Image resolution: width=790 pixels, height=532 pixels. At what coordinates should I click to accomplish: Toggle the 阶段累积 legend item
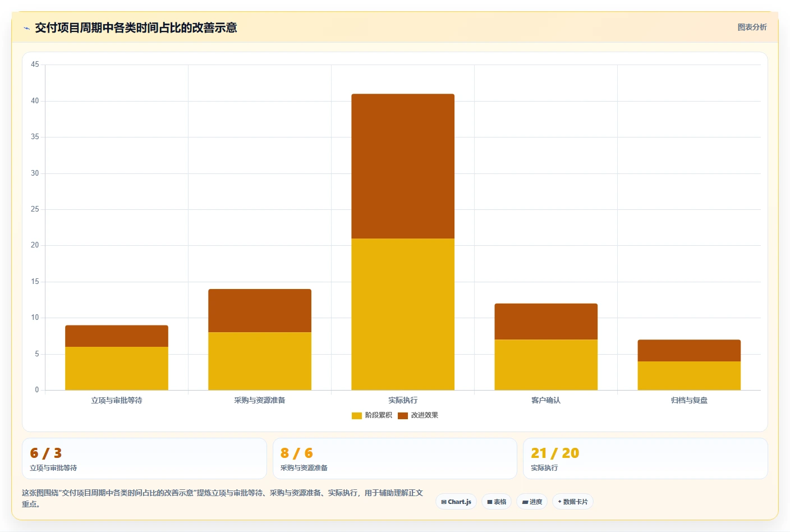(372, 415)
